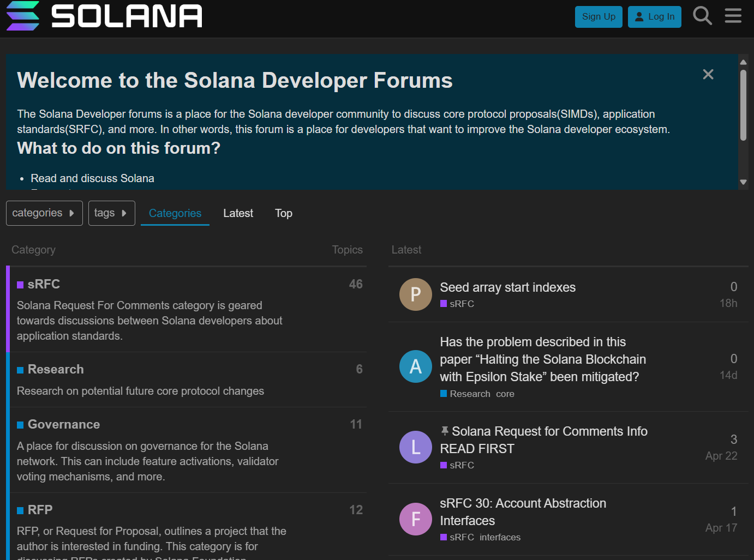The width and height of the screenshot is (754, 560).
Task: Open the Solana logo home link
Action: [104, 15]
